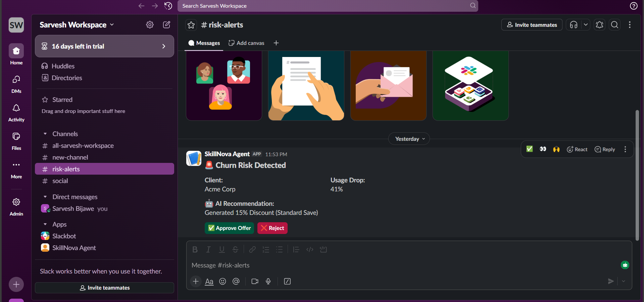Record an audio clip

click(x=268, y=281)
